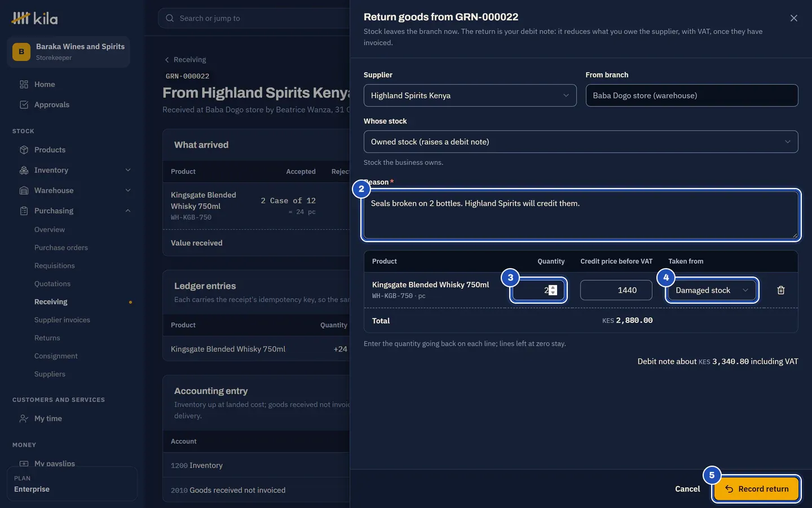Click the GRN-000022 reference text

[x=187, y=76]
